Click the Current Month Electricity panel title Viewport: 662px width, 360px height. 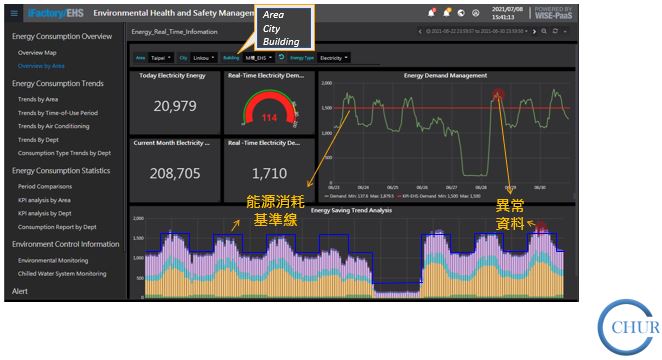pyautogui.click(x=171, y=143)
